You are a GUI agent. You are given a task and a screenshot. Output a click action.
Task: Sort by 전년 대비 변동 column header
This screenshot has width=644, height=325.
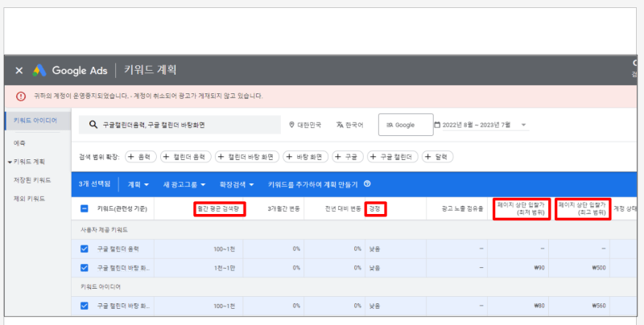point(343,208)
